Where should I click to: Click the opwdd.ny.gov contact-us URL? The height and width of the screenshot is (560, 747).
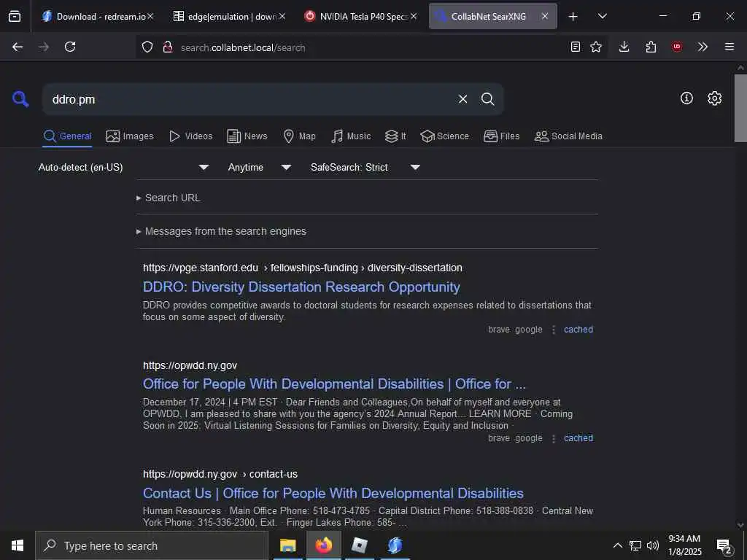(x=220, y=474)
